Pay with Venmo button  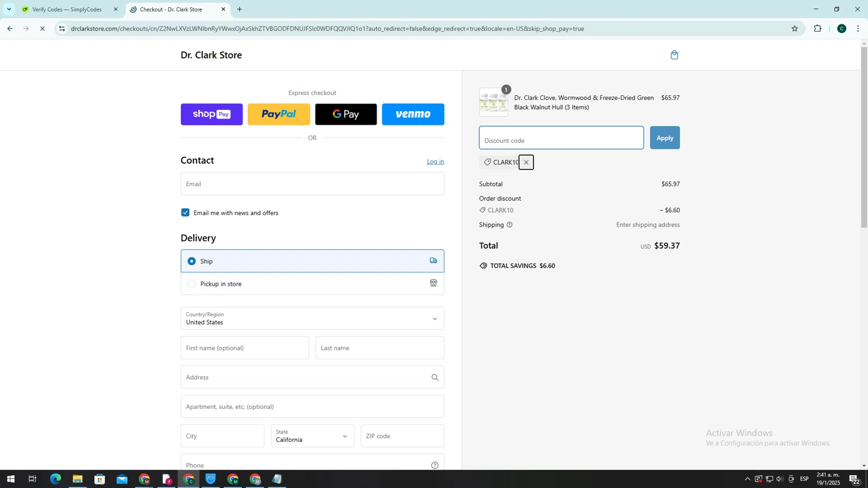click(x=413, y=114)
